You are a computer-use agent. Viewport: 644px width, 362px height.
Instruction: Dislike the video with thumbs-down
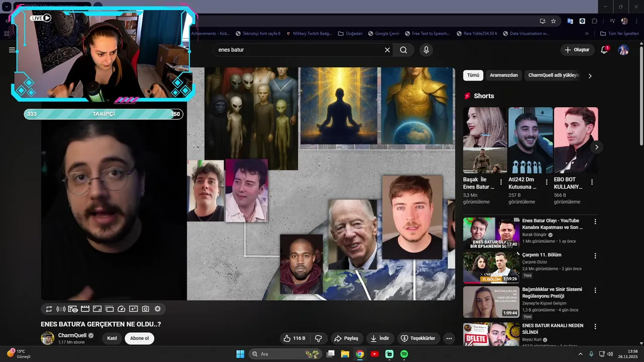[x=318, y=338]
